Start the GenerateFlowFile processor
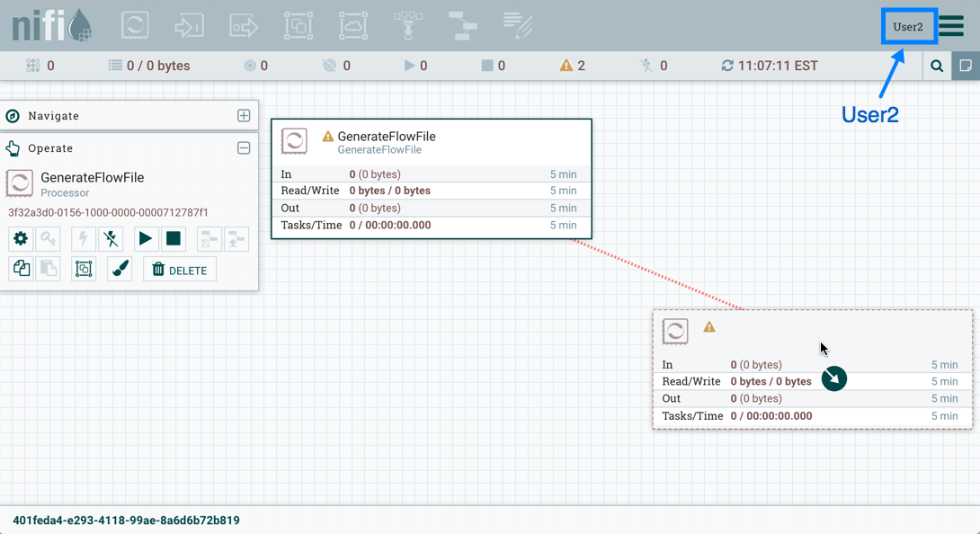Screen dimensions: 980x534 pos(145,239)
